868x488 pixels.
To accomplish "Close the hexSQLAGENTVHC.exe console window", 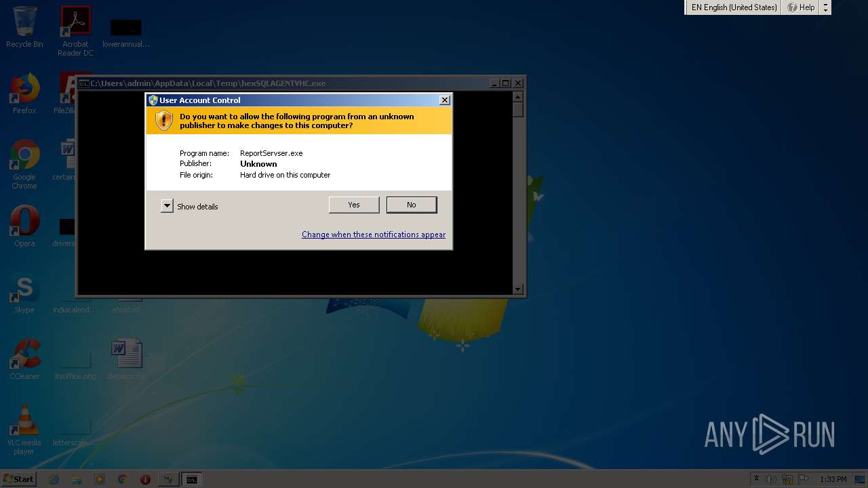I will tap(518, 83).
